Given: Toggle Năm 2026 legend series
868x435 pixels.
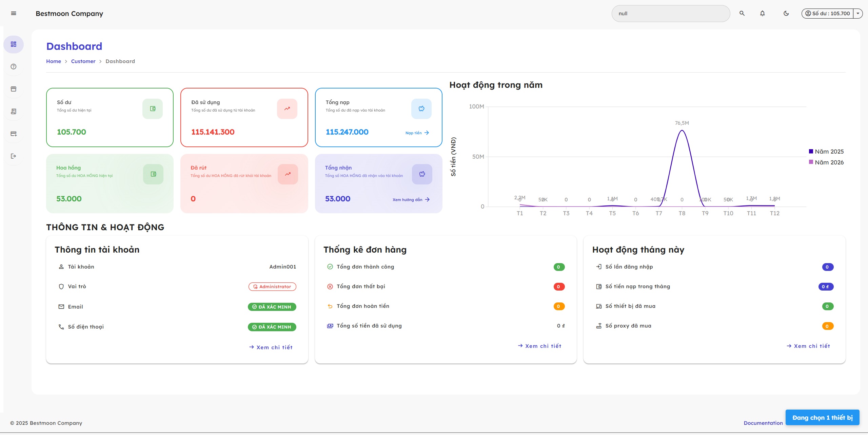Looking at the screenshot, I should pos(826,162).
